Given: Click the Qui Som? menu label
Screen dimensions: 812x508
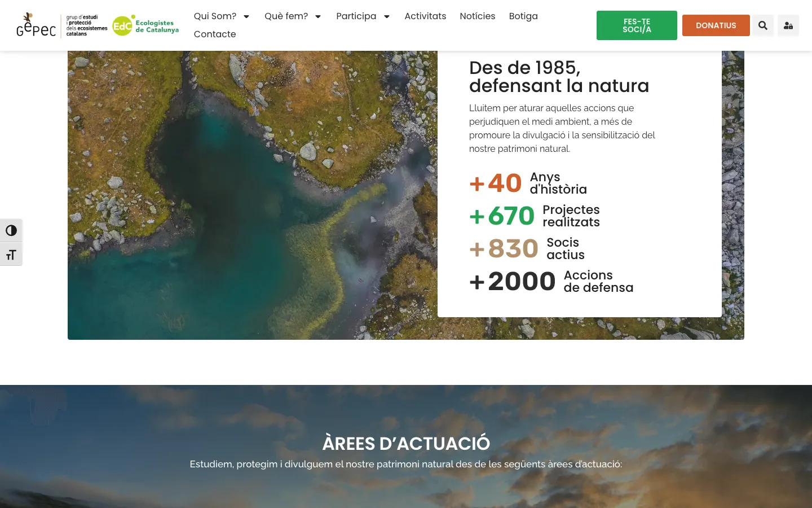Looking at the screenshot, I should click(215, 16).
